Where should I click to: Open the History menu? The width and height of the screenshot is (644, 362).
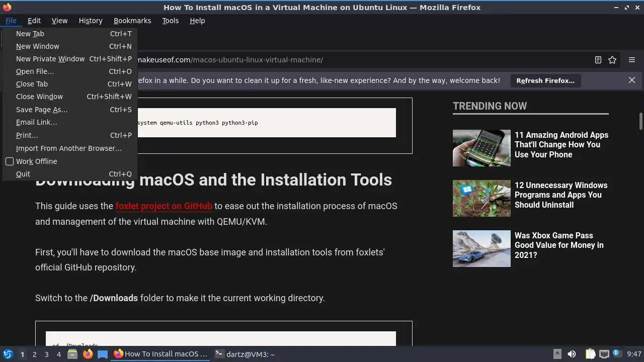pyautogui.click(x=91, y=21)
